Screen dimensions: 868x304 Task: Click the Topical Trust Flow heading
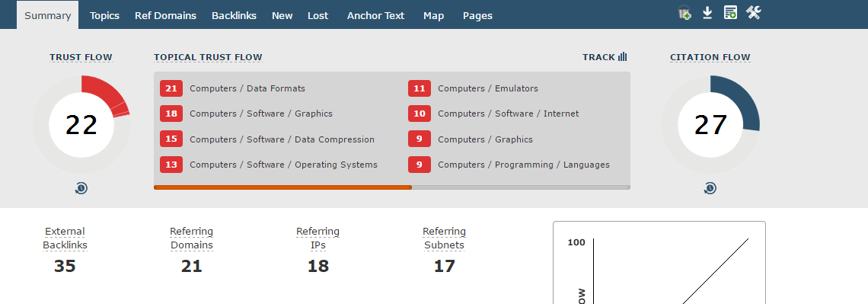(x=208, y=57)
